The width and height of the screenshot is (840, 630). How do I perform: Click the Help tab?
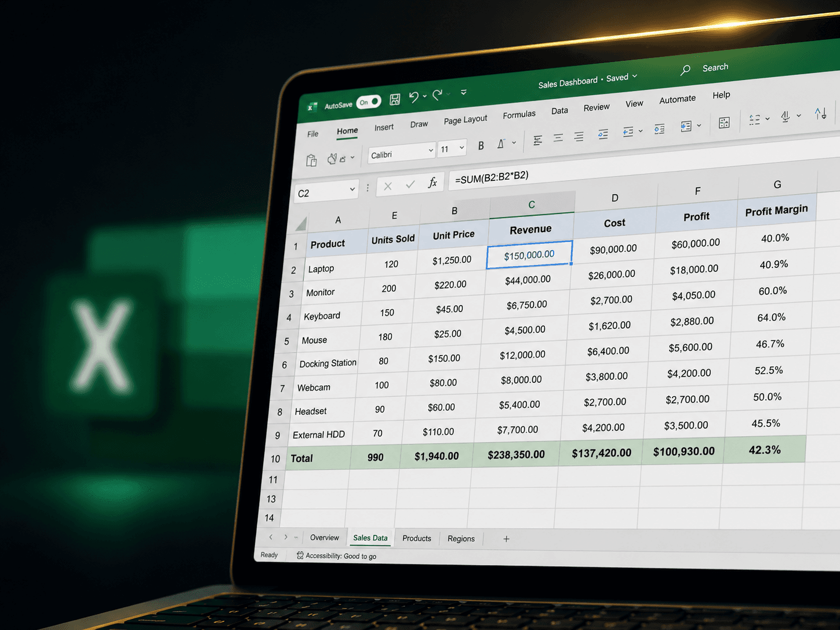(721, 95)
